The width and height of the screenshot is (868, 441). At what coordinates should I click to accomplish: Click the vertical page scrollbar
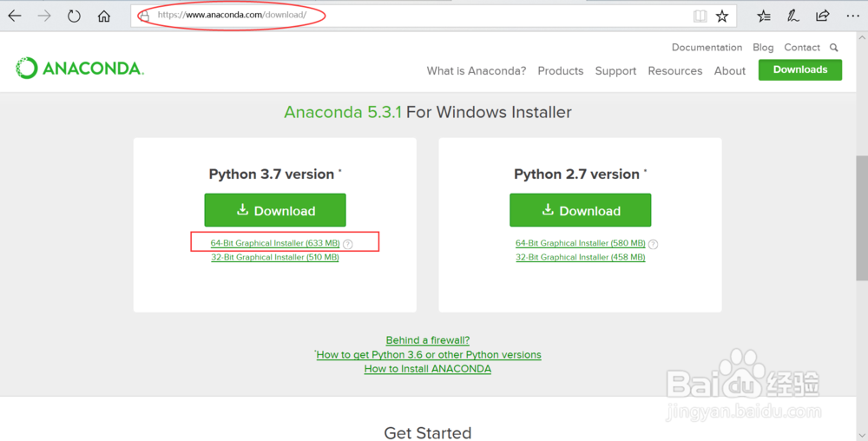861,217
